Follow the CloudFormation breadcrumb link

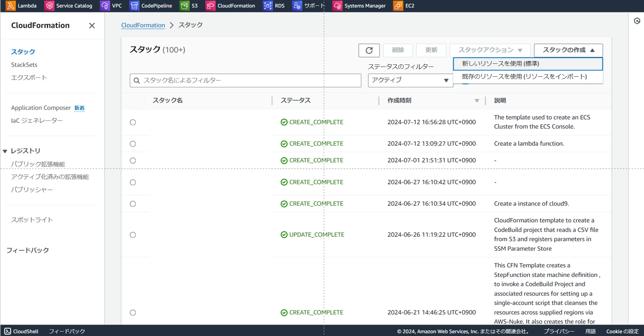tap(143, 25)
